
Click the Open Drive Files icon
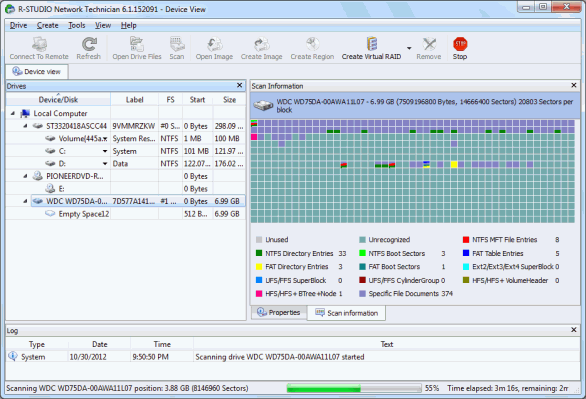click(x=137, y=44)
